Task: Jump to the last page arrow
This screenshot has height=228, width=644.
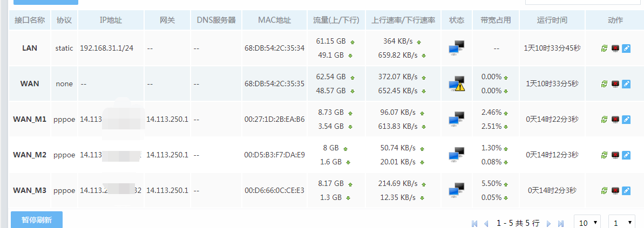Action: pyautogui.click(x=561, y=224)
